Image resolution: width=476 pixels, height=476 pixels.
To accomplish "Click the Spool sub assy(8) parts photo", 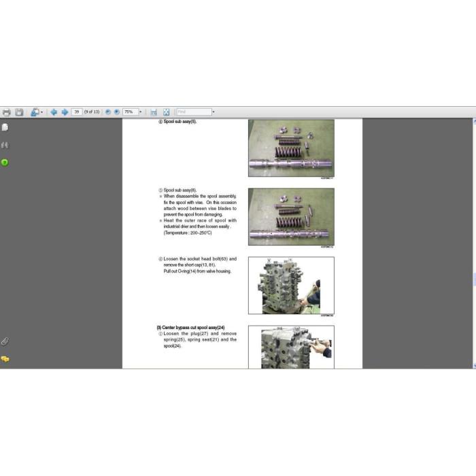I will click(291, 217).
